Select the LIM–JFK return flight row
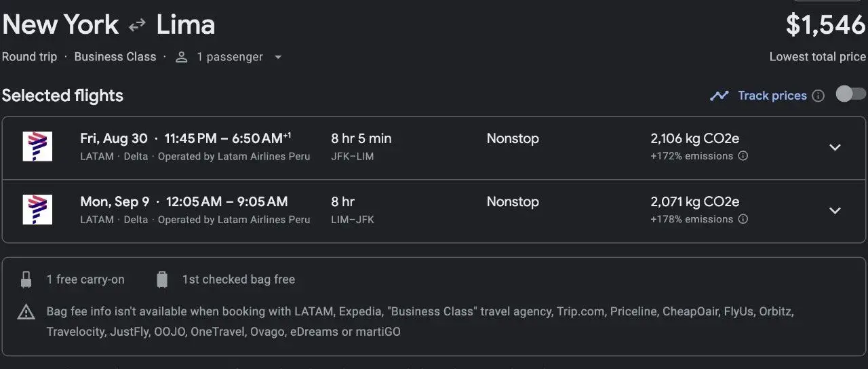This screenshot has height=369, width=868. (x=434, y=210)
